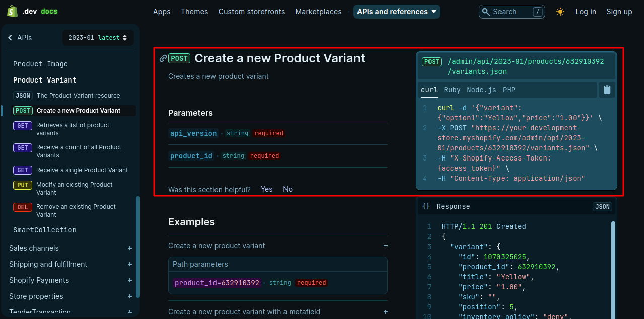Copy code with the clipboard icon
The width and height of the screenshot is (644, 319).
[x=607, y=90]
